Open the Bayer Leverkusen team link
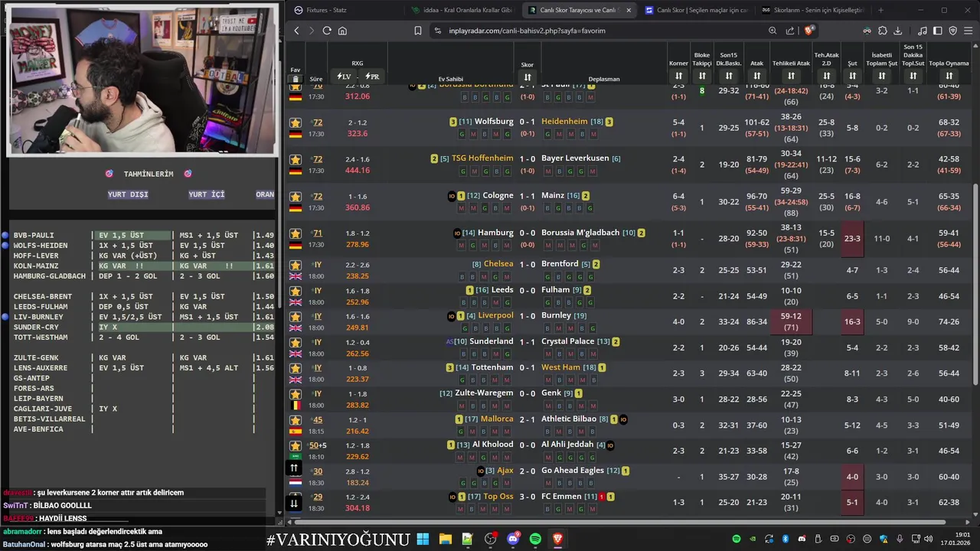Screen dimensions: 980x551 (575, 158)
